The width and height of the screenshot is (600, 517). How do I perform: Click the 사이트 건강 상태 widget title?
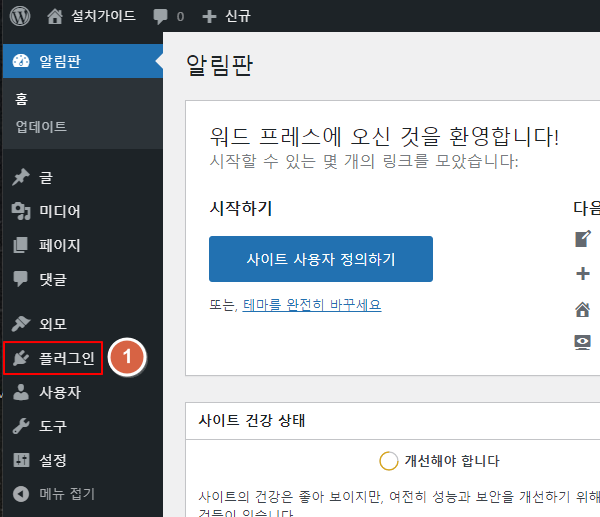[252, 420]
